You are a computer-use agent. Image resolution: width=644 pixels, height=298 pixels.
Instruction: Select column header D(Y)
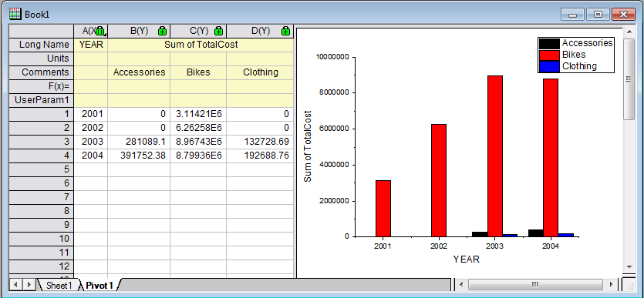click(x=261, y=31)
